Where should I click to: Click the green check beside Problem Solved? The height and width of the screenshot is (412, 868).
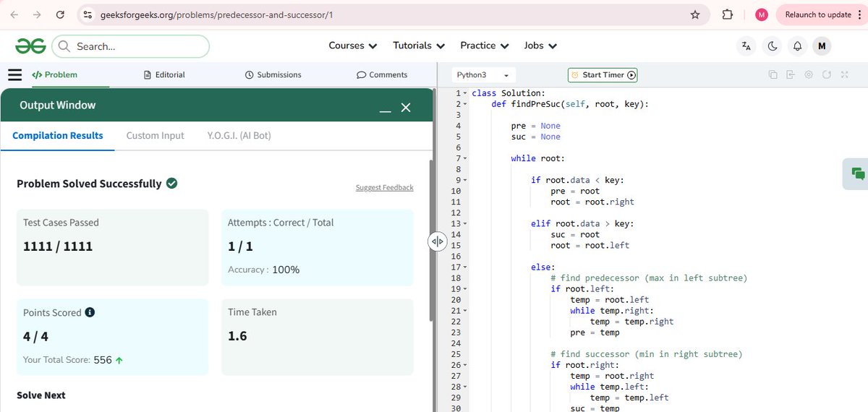171,183
